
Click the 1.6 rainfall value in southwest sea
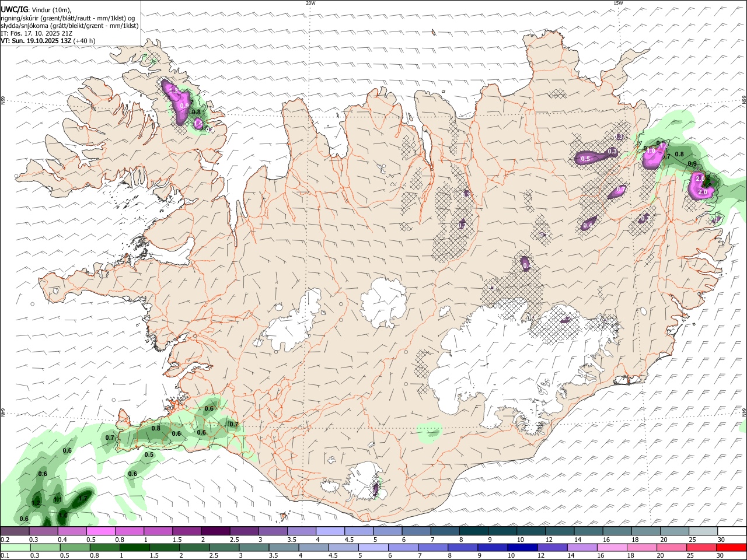(x=62, y=515)
